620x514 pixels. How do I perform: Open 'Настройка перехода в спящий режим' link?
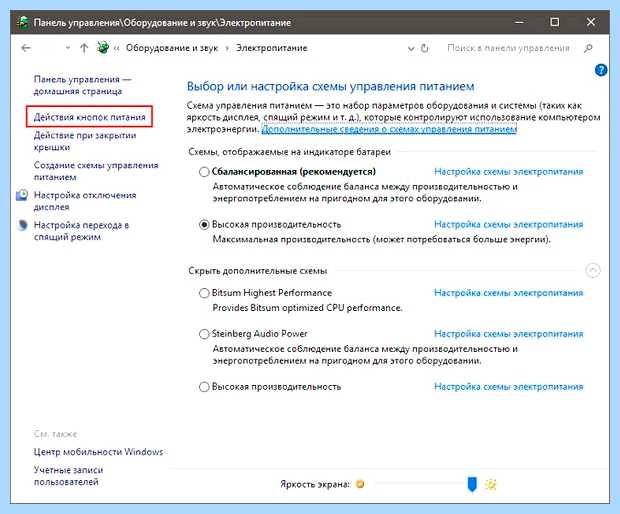[x=81, y=231]
